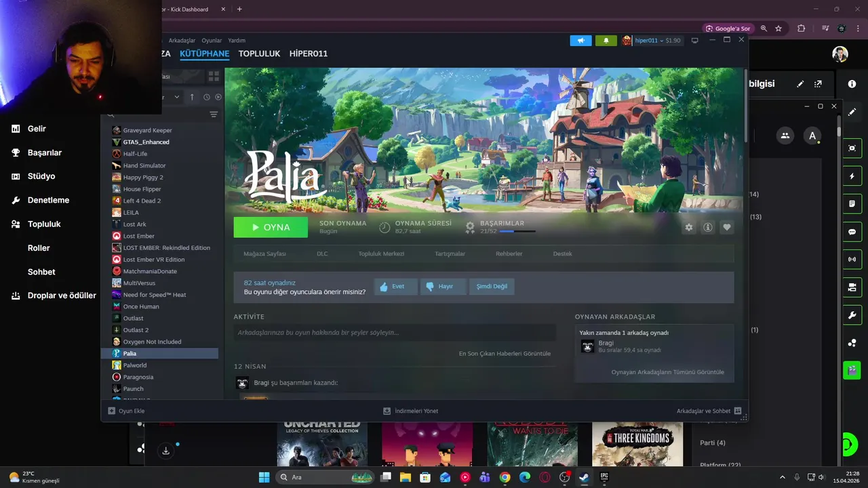Open Steam notifications bell icon
This screenshot has height=488, width=868.
click(606, 41)
